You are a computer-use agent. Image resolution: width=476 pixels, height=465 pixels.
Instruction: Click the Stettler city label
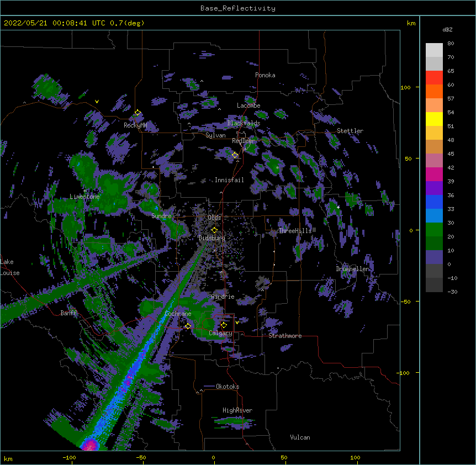click(350, 131)
